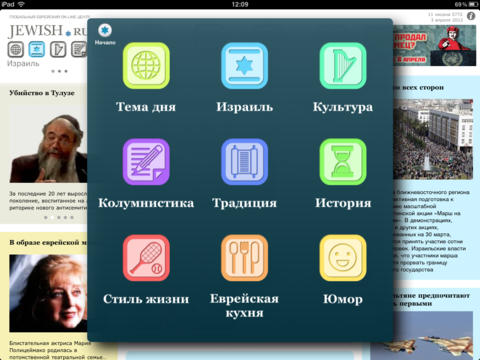Select the Израиль star icon in menu

coord(244,66)
